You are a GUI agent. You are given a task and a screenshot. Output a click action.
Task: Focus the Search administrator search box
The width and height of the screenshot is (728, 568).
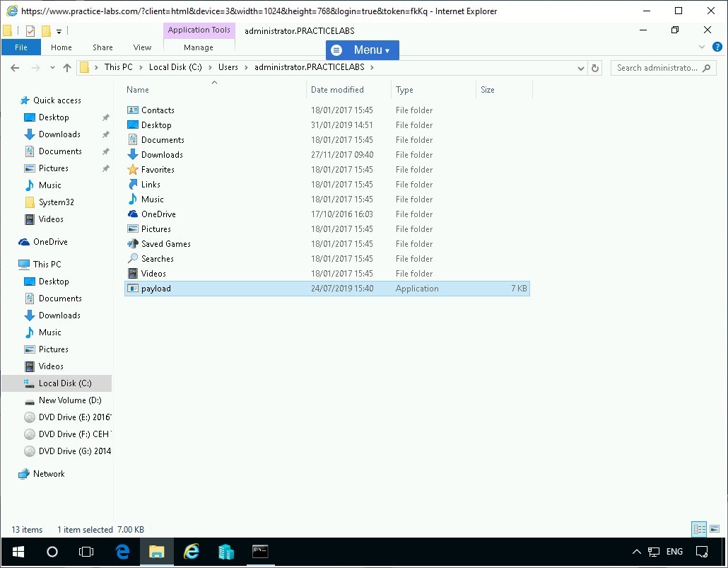click(663, 68)
